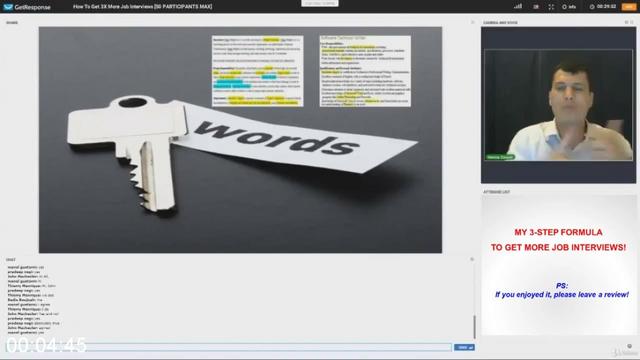Screen dimensions: 640x360
Task: Collapse the Share panel with its corner arrow
Action: 473,22
